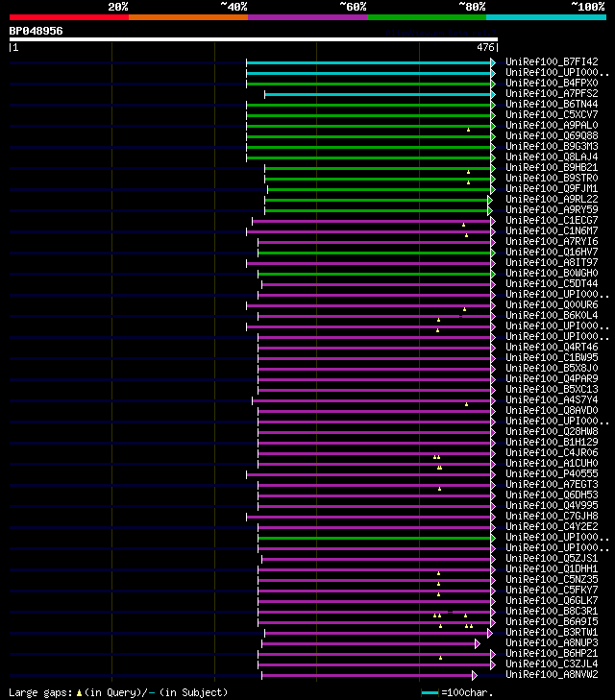The image size is (615, 700).
Task: Click the cyan 100char scale legend bar
Action: 430,693
